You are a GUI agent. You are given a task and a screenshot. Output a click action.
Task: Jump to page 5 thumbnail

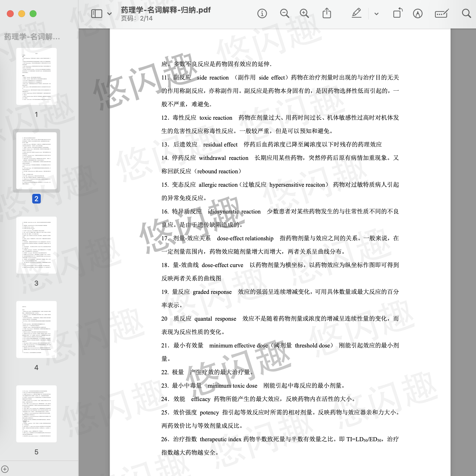tap(36, 414)
